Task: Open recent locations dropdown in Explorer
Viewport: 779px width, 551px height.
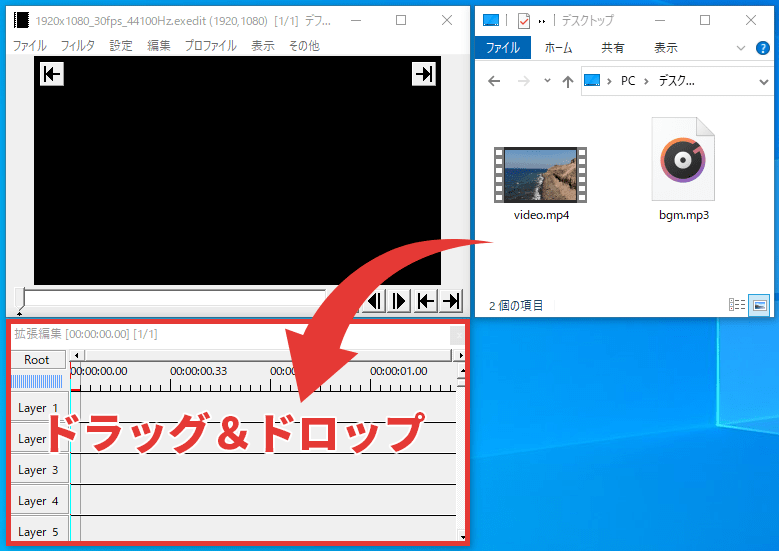Action: point(547,80)
